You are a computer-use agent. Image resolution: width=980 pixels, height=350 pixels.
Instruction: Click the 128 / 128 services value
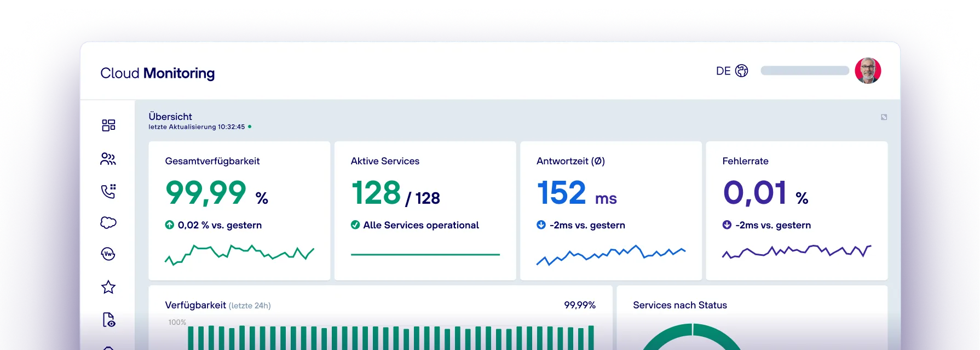tap(395, 193)
